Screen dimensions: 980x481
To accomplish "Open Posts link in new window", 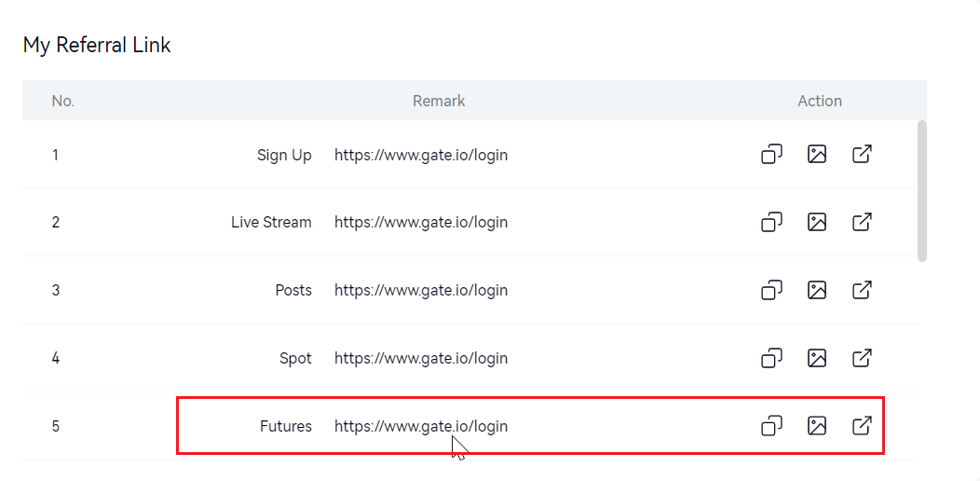I will coord(863,290).
